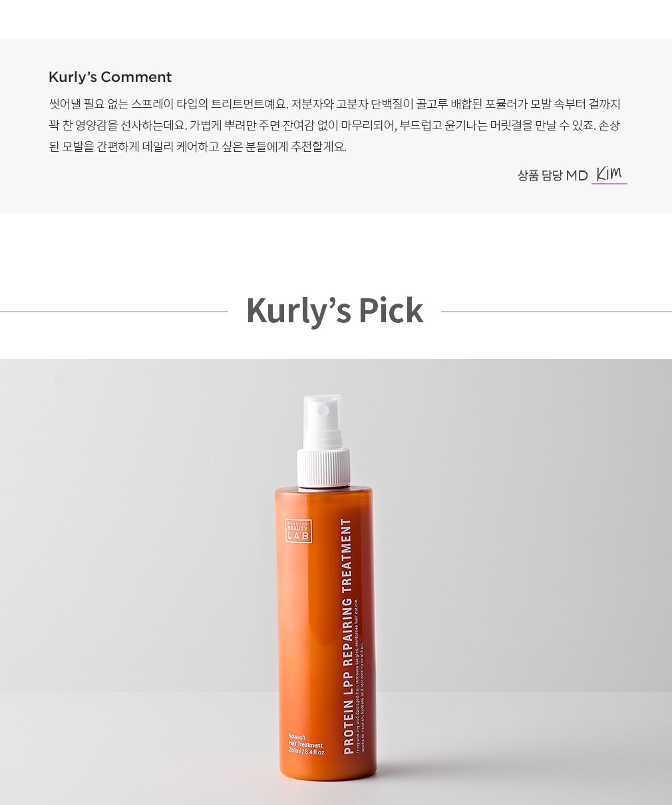This screenshot has height=805, width=672.
Task: Click the Nowash Hair Treatment text on the bottle
Action: pyautogui.click(x=305, y=742)
